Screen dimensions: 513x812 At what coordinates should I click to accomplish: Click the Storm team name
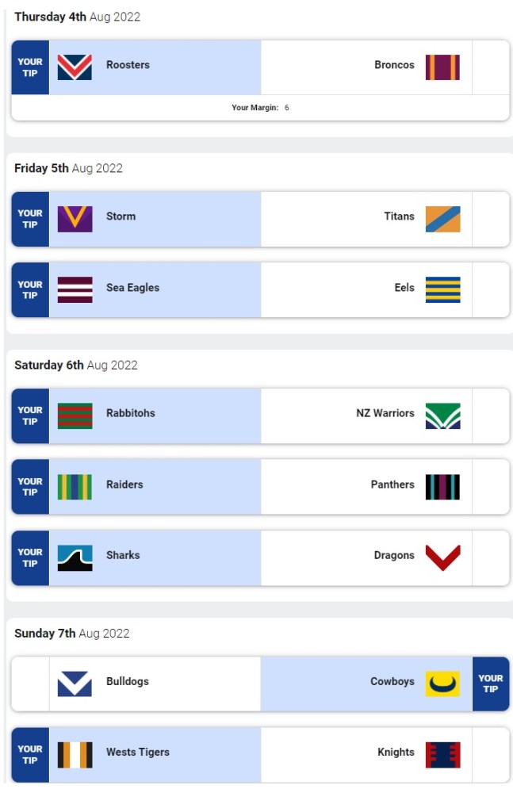(x=121, y=216)
